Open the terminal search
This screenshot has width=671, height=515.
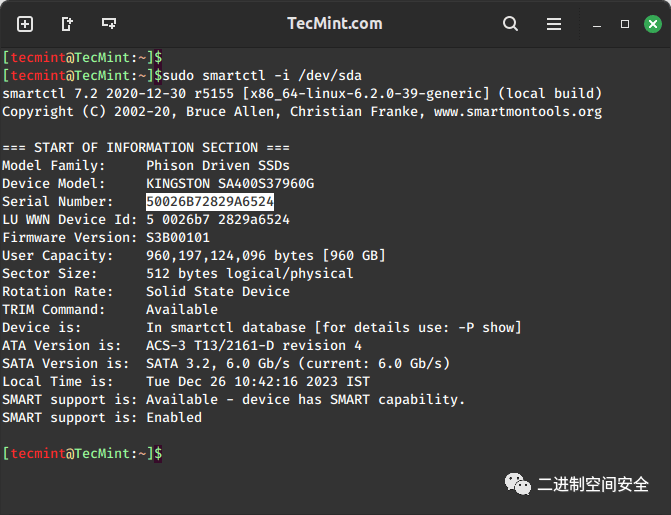pyautogui.click(x=510, y=24)
